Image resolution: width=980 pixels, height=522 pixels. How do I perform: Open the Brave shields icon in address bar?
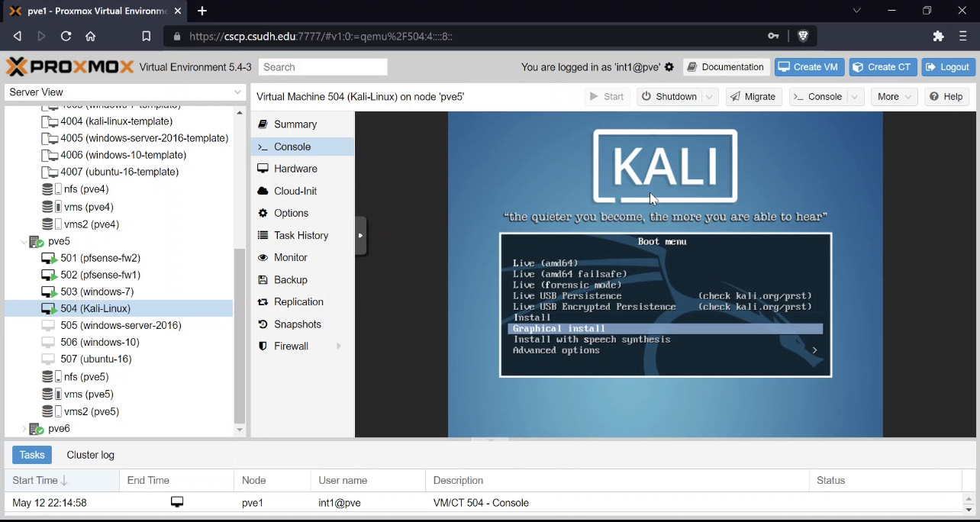tap(803, 36)
